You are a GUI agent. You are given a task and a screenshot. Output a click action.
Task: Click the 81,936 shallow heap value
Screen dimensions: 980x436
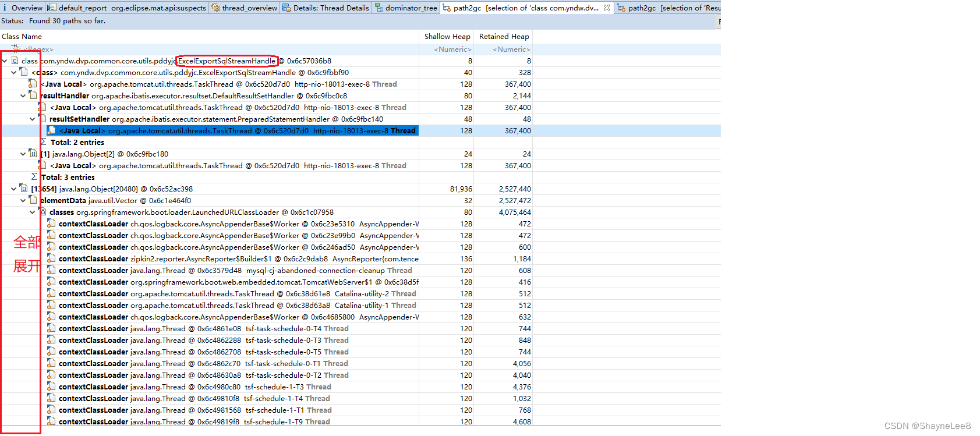click(461, 189)
